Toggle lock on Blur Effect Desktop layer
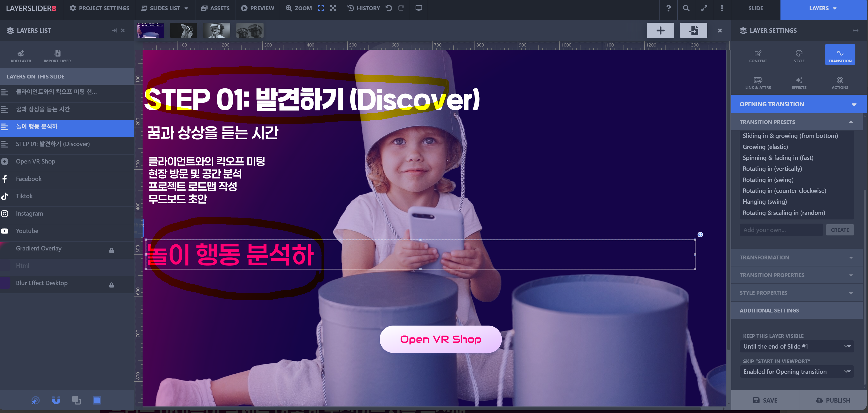The image size is (868, 413). 111,285
